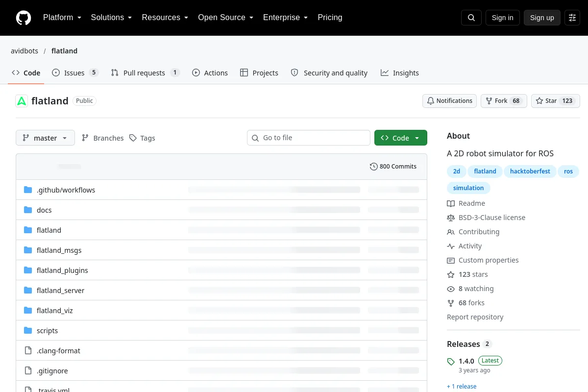Viewport: 588px width, 392px height.
Task: Click the Go to file field
Action: click(309, 138)
